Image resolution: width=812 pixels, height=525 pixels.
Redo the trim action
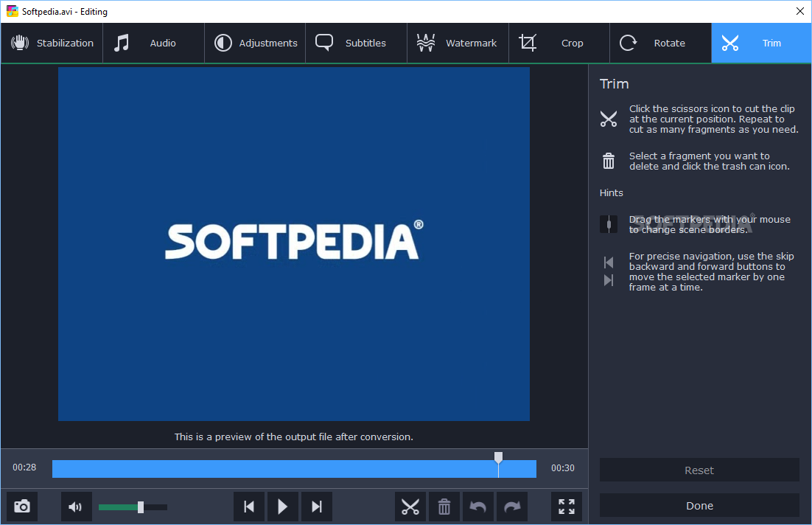[x=511, y=507]
